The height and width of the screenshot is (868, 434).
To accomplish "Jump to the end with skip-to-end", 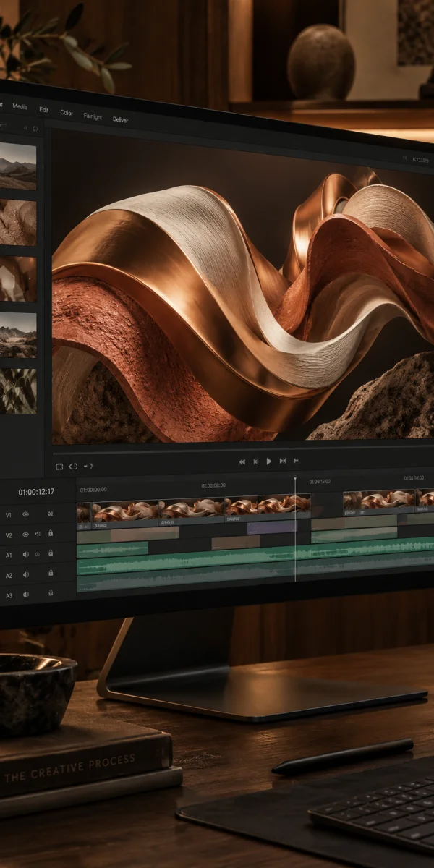I will (297, 461).
